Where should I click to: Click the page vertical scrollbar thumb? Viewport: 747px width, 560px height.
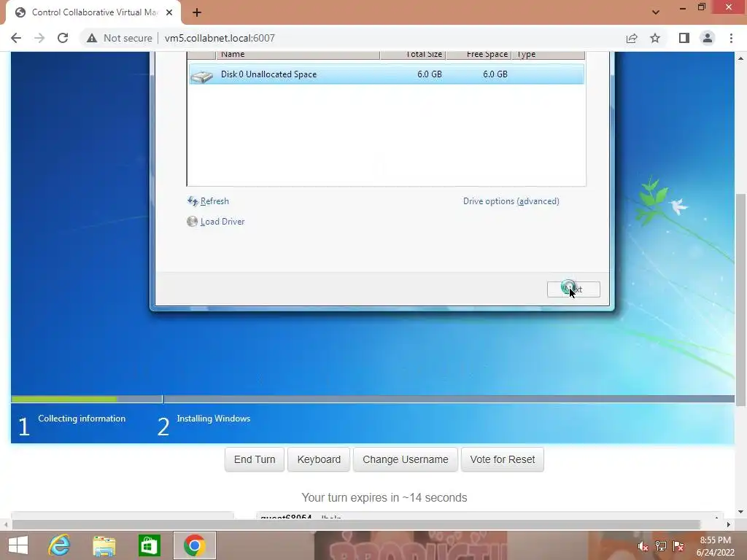click(740, 300)
